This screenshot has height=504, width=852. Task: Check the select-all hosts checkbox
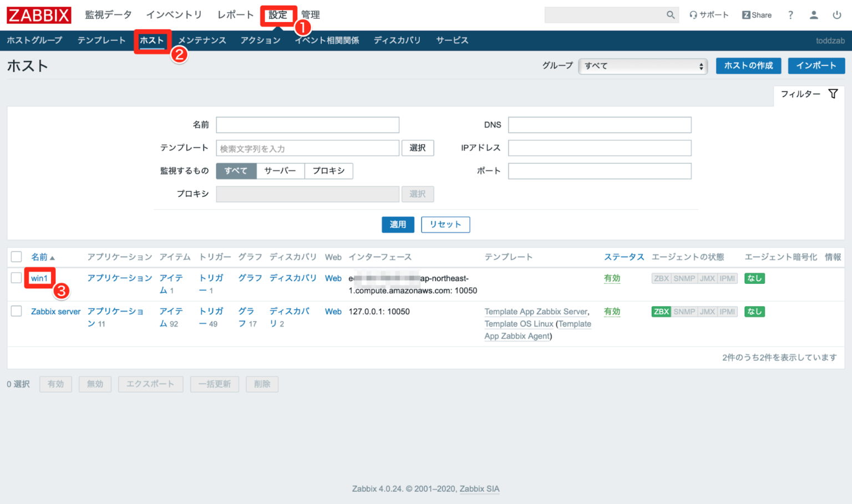point(17,257)
